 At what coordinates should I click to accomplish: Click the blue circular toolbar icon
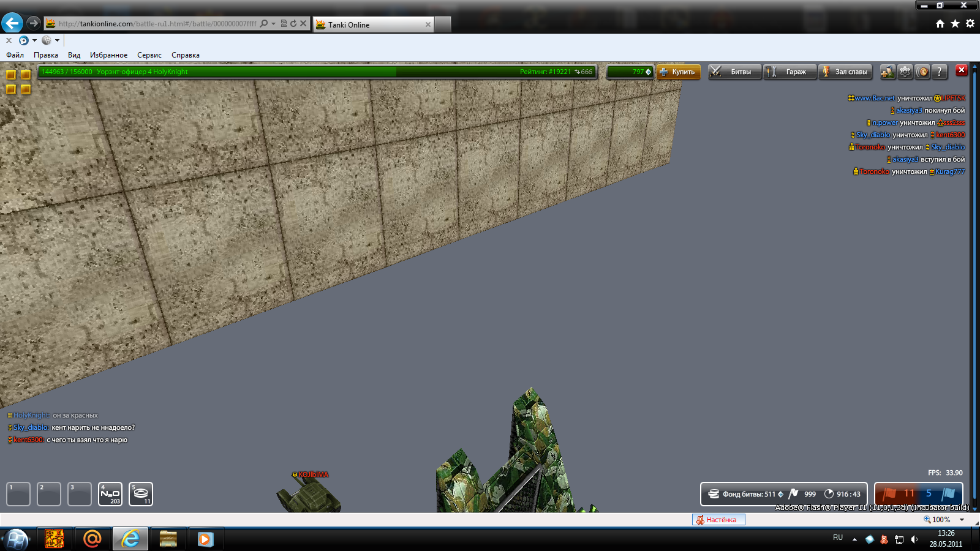pos(23,40)
